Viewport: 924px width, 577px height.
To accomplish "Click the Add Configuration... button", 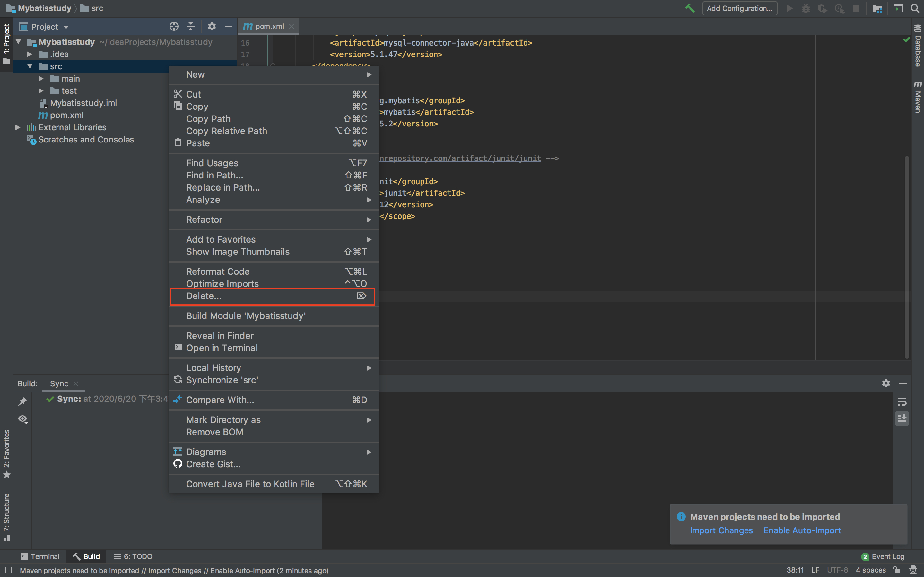I will [x=739, y=8].
